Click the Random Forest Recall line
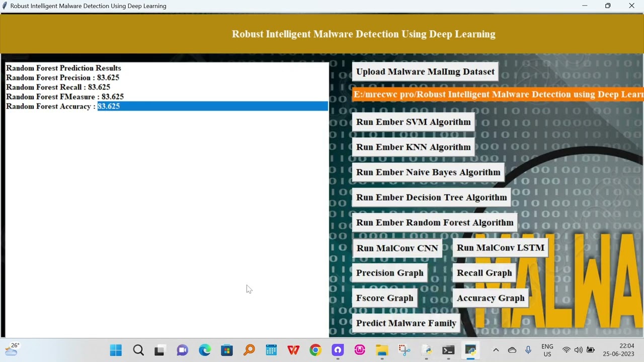Viewport: 644px width, 362px height. (58, 87)
